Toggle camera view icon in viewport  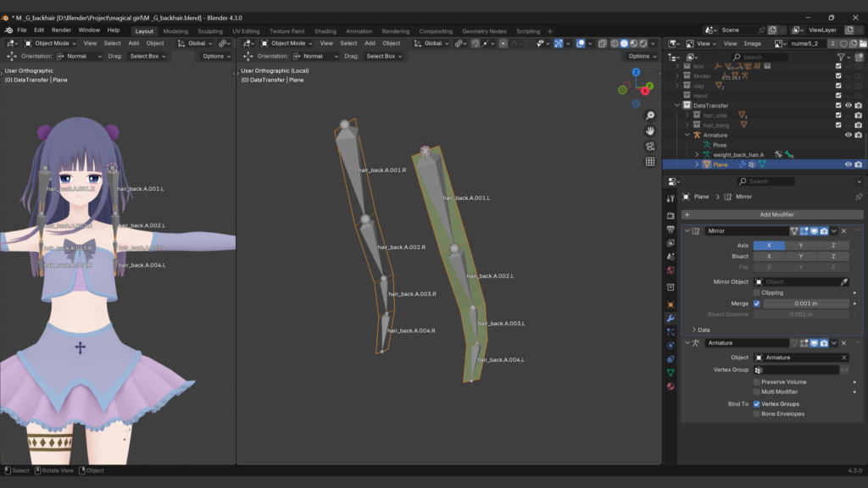coord(649,147)
